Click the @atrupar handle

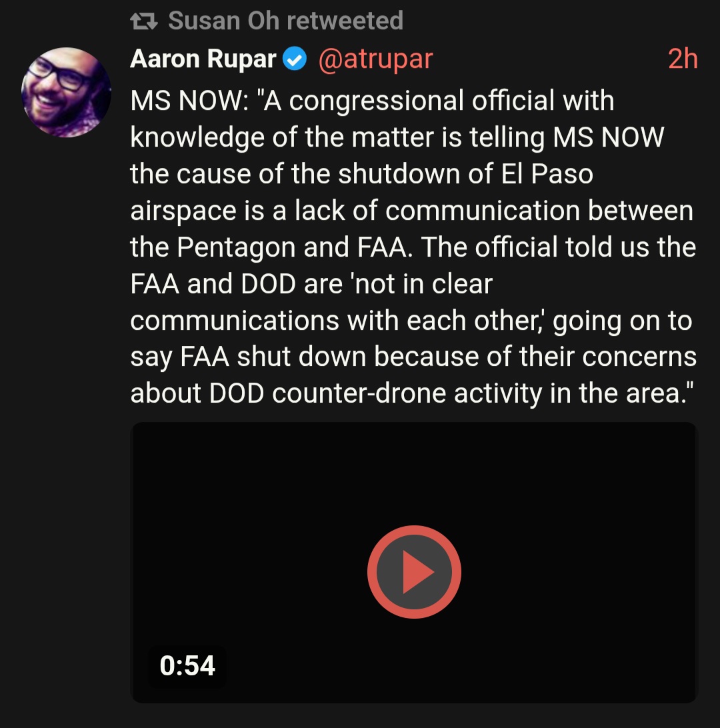click(x=375, y=59)
